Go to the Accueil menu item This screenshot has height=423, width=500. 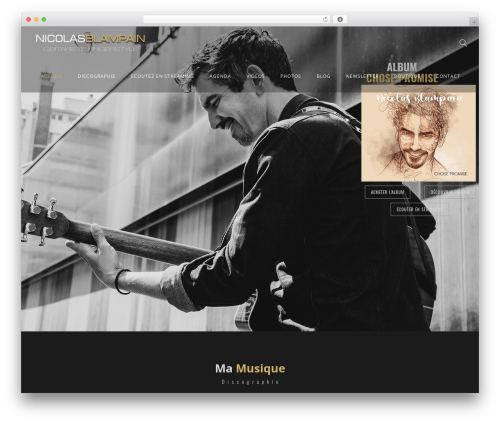point(51,76)
